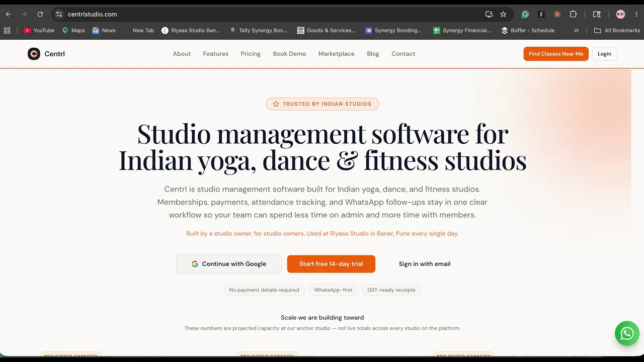Viewport: 644px width, 362px height.
Task: Expand hidden bookmarks with the double chevron
Action: click(x=576, y=30)
